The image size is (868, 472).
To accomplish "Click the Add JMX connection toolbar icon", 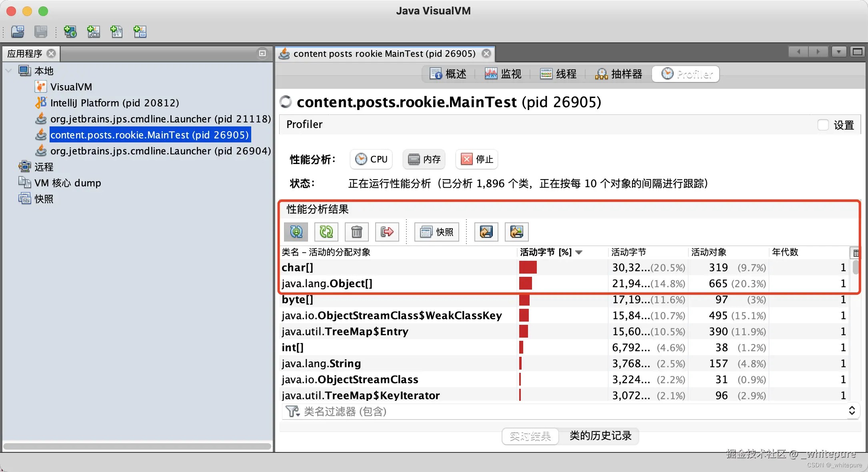I will 94,32.
